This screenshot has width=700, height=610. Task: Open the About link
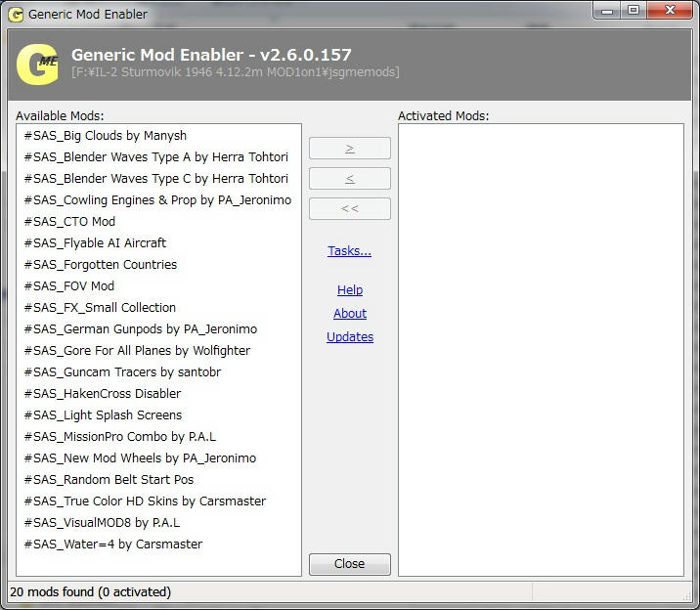pos(350,313)
